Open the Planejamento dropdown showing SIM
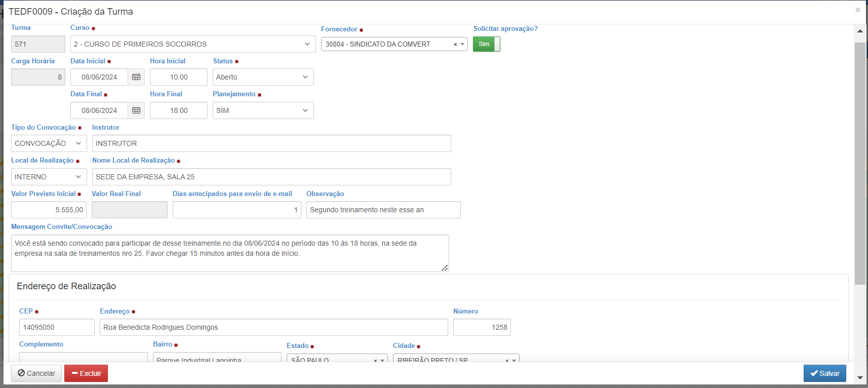This screenshot has width=868, height=388. [263, 110]
